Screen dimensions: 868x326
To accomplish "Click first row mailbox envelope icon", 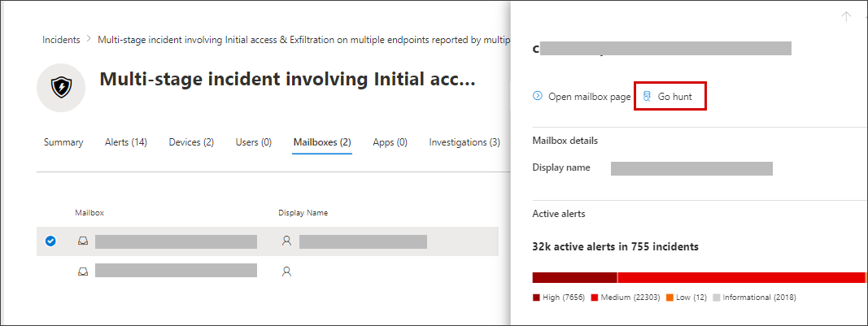I will click(x=82, y=241).
